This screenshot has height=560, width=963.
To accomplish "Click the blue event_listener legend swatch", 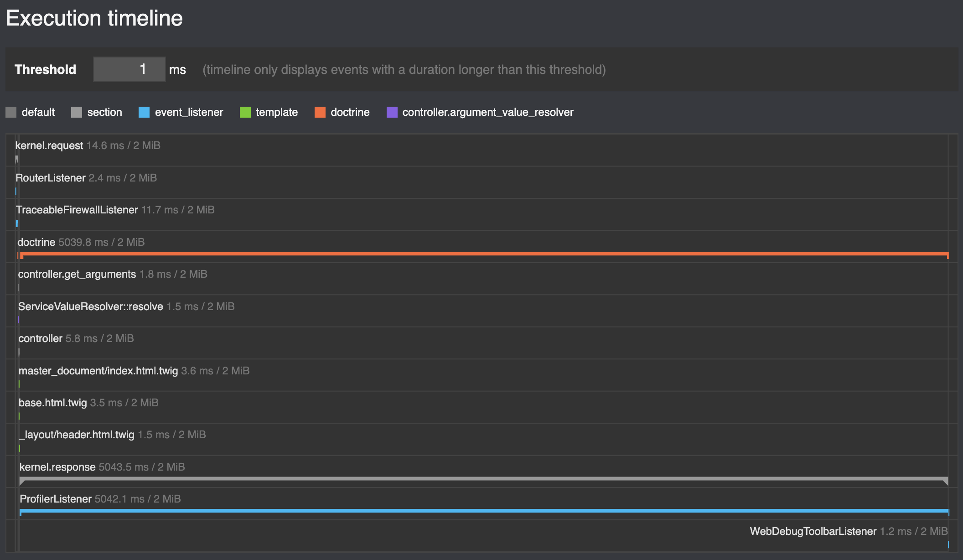I will pyautogui.click(x=144, y=112).
